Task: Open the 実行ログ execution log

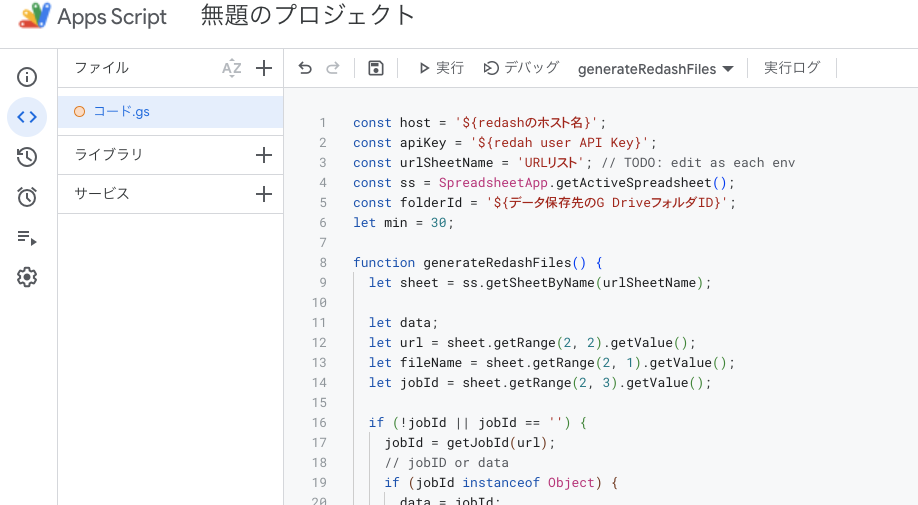Action: [792, 68]
